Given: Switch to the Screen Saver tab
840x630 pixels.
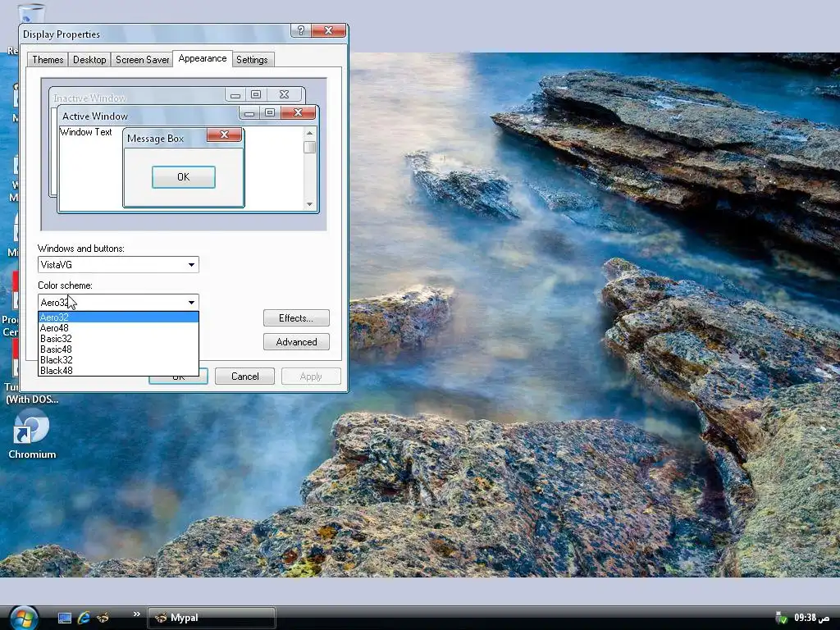Looking at the screenshot, I should (142, 59).
